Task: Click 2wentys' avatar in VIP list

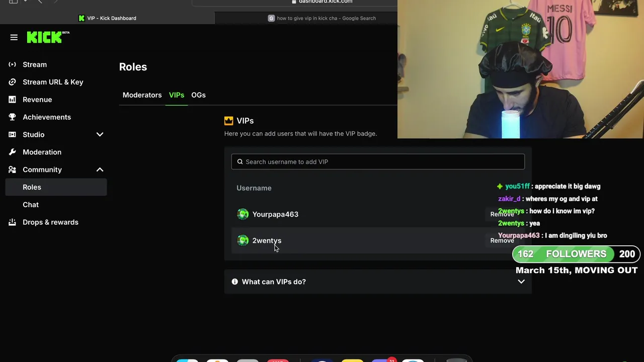Action: point(243,240)
